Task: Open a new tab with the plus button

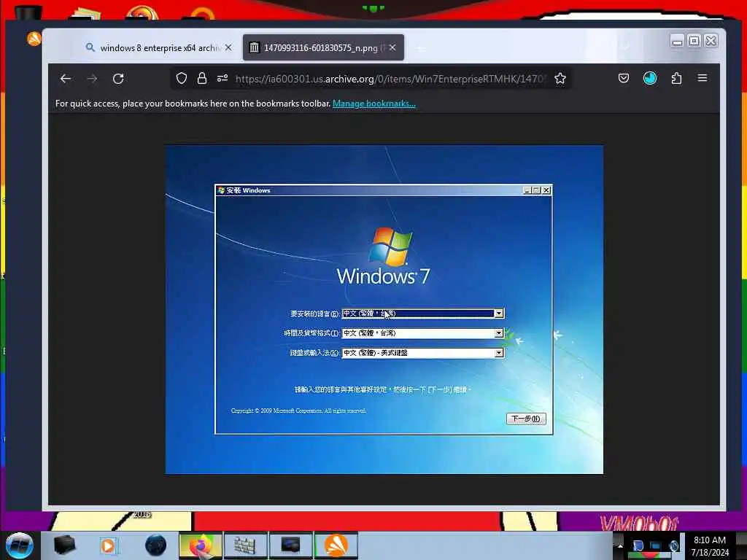Action: (x=421, y=48)
